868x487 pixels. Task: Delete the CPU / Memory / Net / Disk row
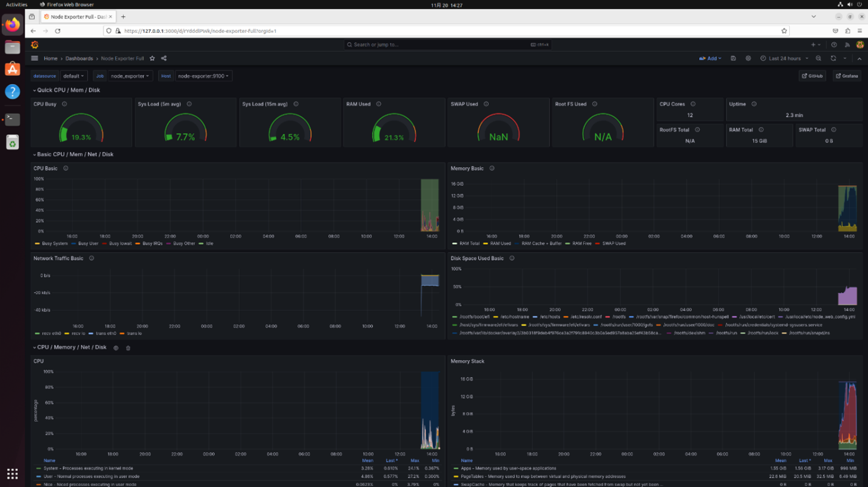pyautogui.click(x=128, y=348)
